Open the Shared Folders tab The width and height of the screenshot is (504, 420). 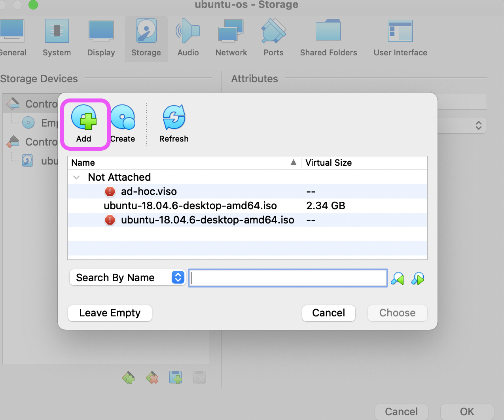(328, 38)
